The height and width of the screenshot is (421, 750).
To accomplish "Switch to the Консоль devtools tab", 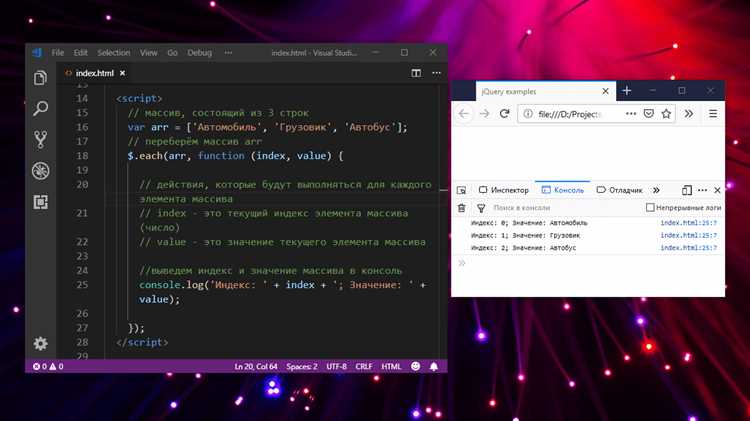I will (562, 190).
